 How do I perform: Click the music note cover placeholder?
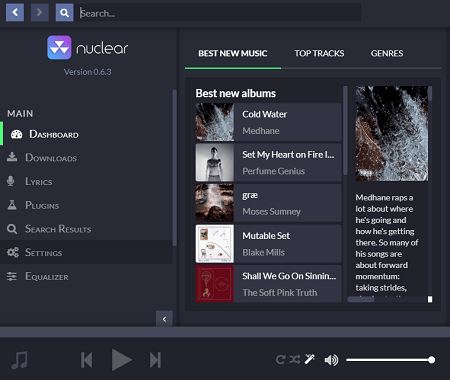20,360
